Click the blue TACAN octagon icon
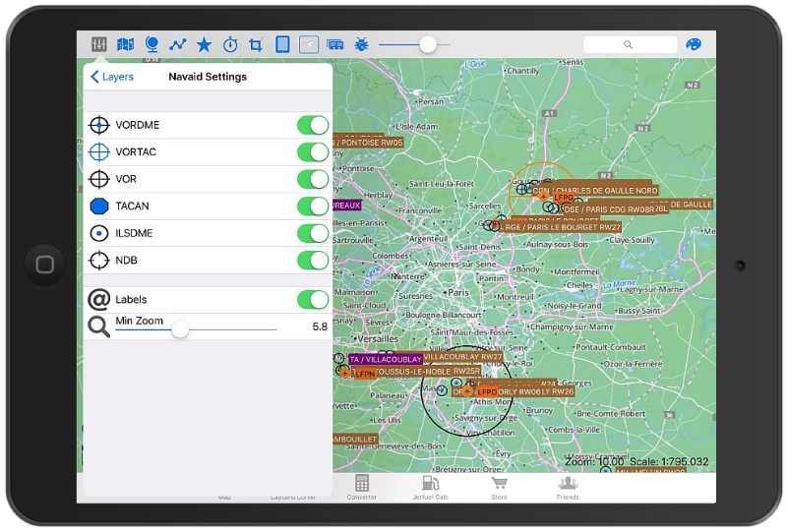The image size is (787, 532). pos(99,207)
